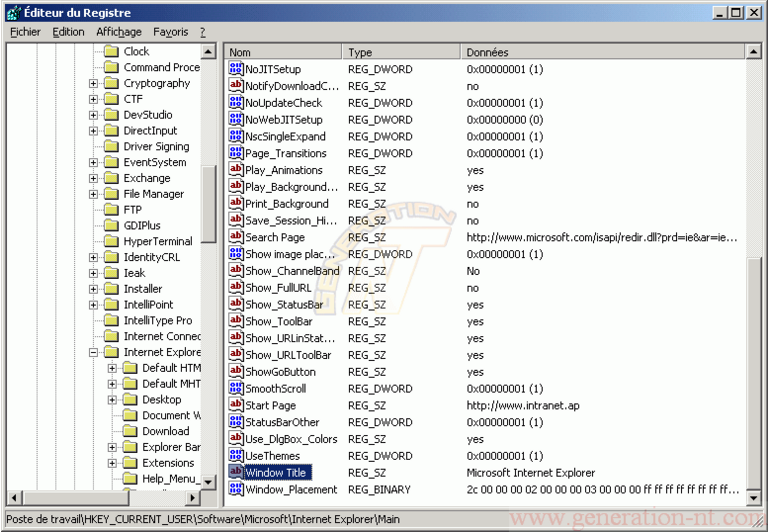Click the SmoothScroll DWORD icon
The width and height of the screenshot is (768, 532).
click(236, 388)
